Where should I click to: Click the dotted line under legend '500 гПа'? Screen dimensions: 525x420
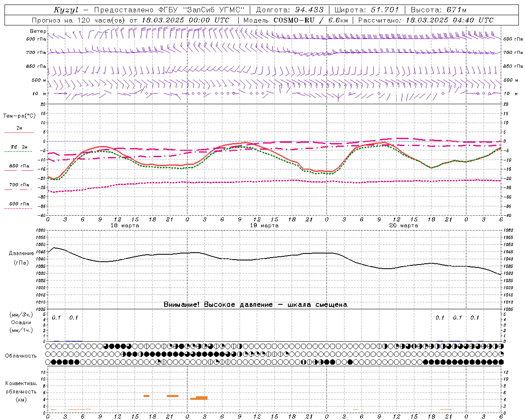[x=19, y=208]
